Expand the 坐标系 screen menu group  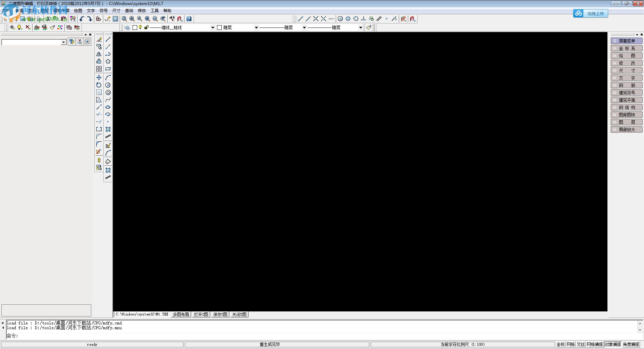pos(627,48)
